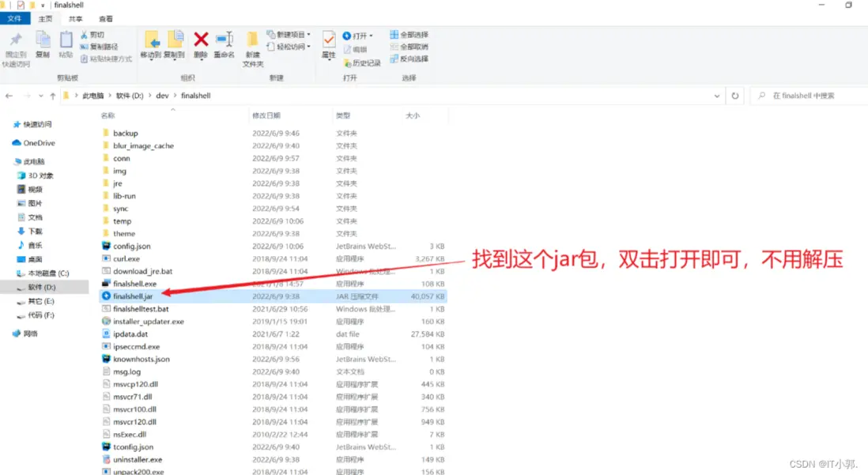Click the Up one level arrow
Image resolution: width=868 pixels, height=475 pixels.
(x=53, y=96)
